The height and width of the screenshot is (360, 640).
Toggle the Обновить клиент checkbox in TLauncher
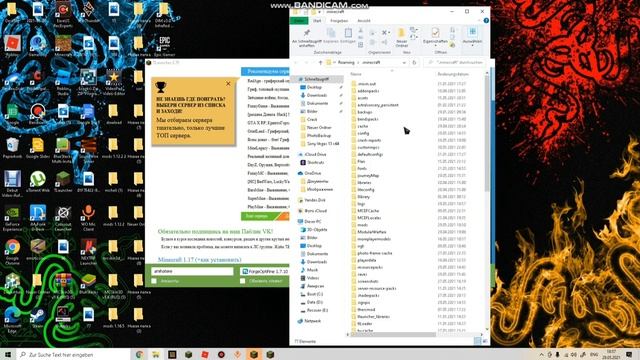pos(242,281)
